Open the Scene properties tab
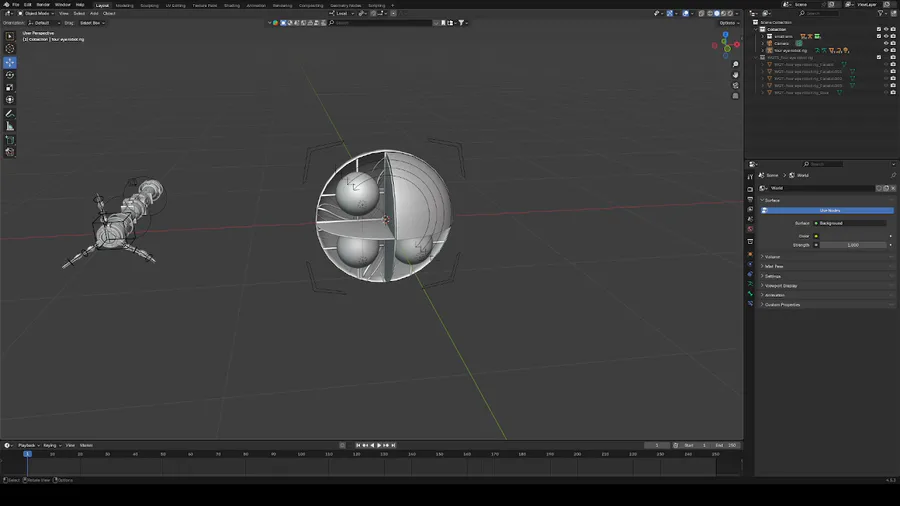The width and height of the screenshot is (900, 506). pyautogui.click(x=750, y=219)
